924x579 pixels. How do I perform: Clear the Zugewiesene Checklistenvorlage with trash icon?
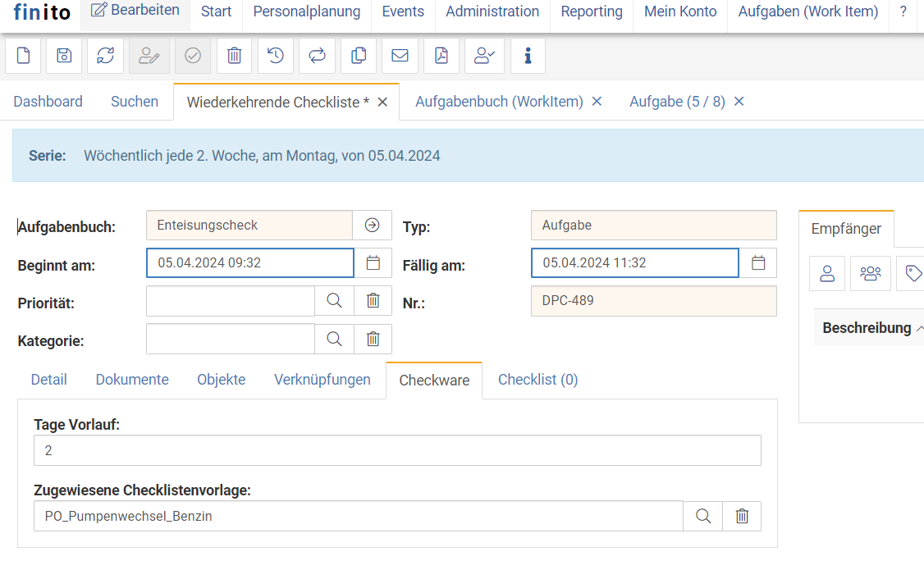tap(742, 516)
